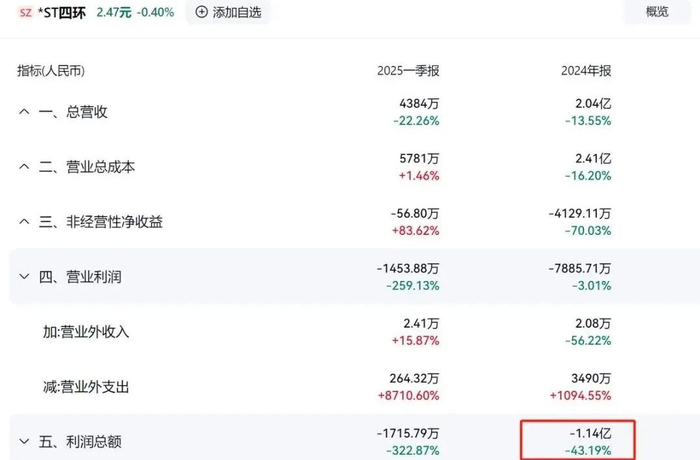Toggle the 四、营业利润 row chevron
The image size is (700, 460).
[x=24, y=276]
